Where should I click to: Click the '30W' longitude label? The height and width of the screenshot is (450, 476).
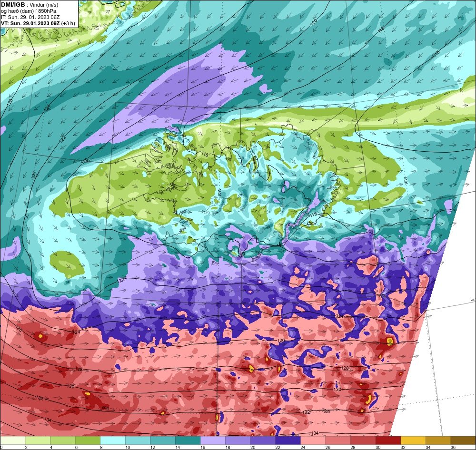[33, 175]
